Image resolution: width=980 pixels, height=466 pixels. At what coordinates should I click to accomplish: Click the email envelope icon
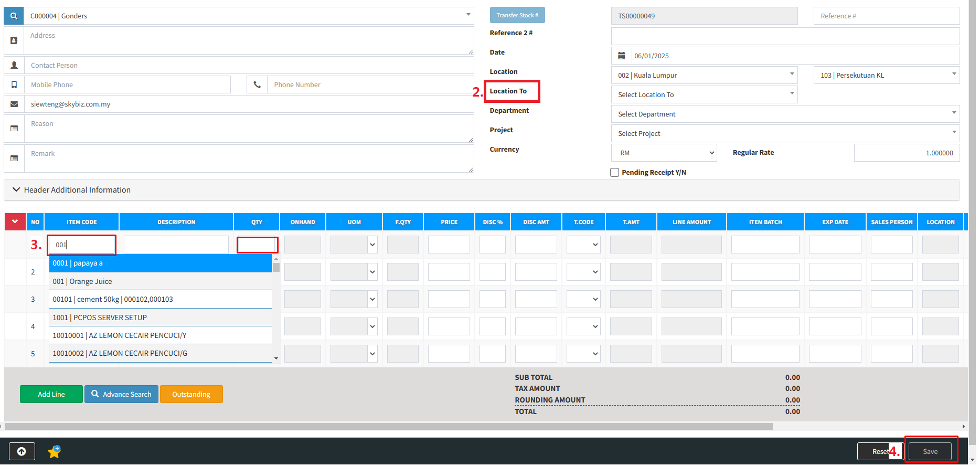click(x=14, y=104)
